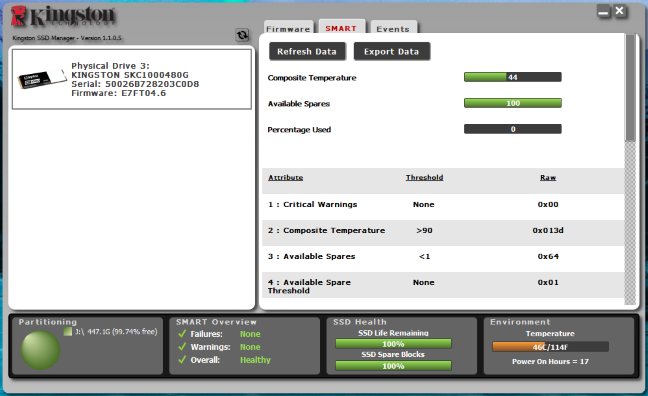Click the 'Serial: 50026B728203C0D8' text
Screen dimensions: 648x396
click(135, 84)
